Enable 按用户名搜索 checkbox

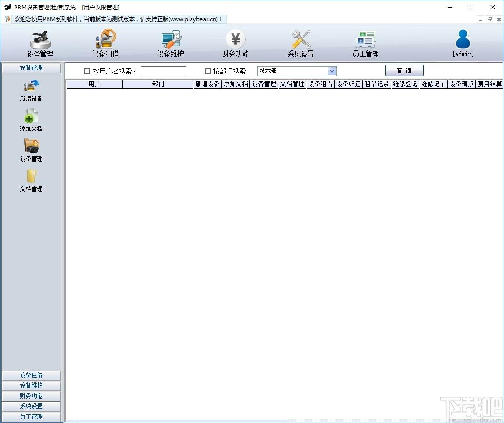(87, 72)
